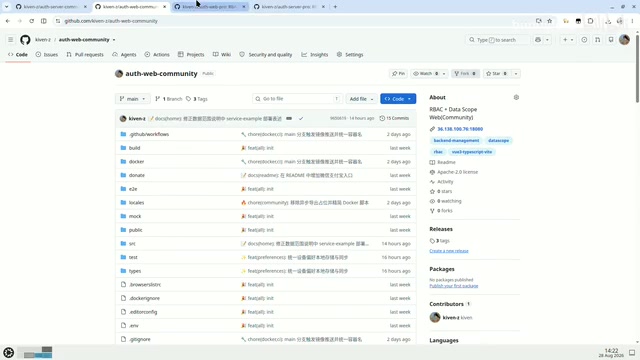Open the issues shortcut icon in header

pyautogui.click(x=584, y=40)
